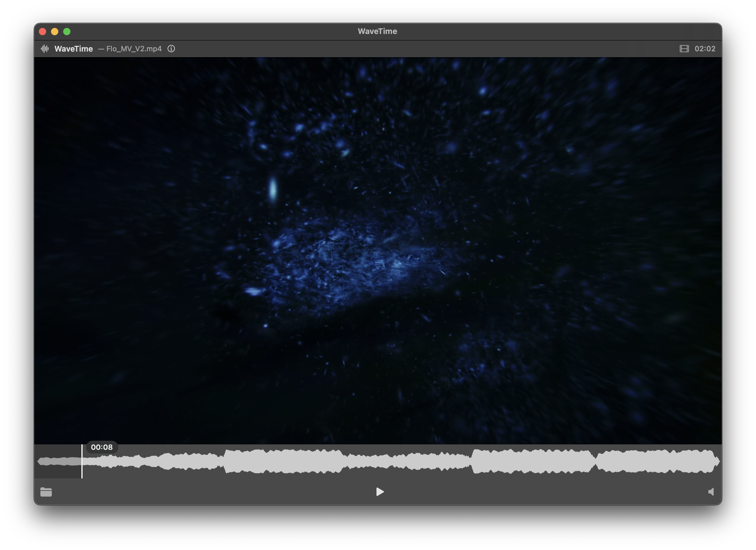Start playback with the play button
Image resolution: width=756 pixels, height=550 pixels.
[380, 492]
